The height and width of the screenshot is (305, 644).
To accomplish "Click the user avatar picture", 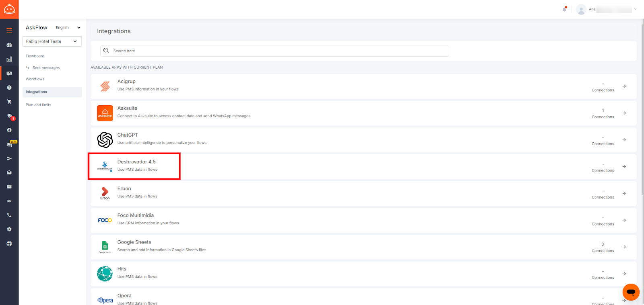I will click(x=581, y=9).
